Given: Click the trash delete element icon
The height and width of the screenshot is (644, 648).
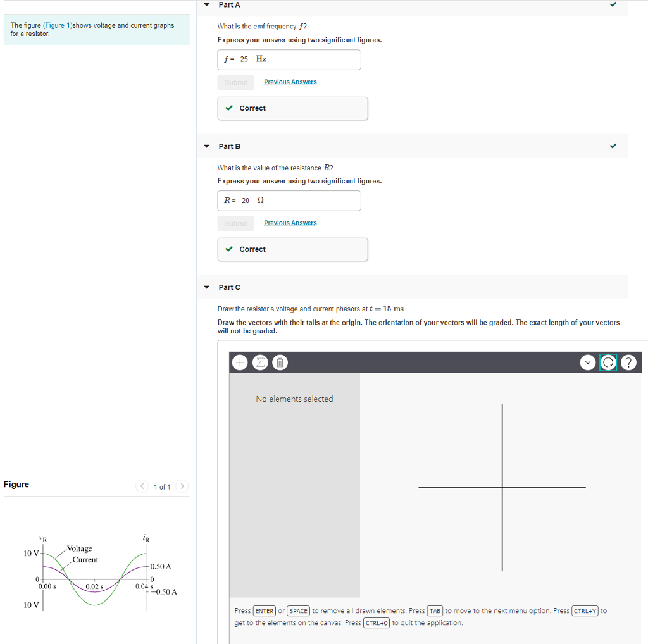Looking at the screenshot, I should tap(280, 362).
